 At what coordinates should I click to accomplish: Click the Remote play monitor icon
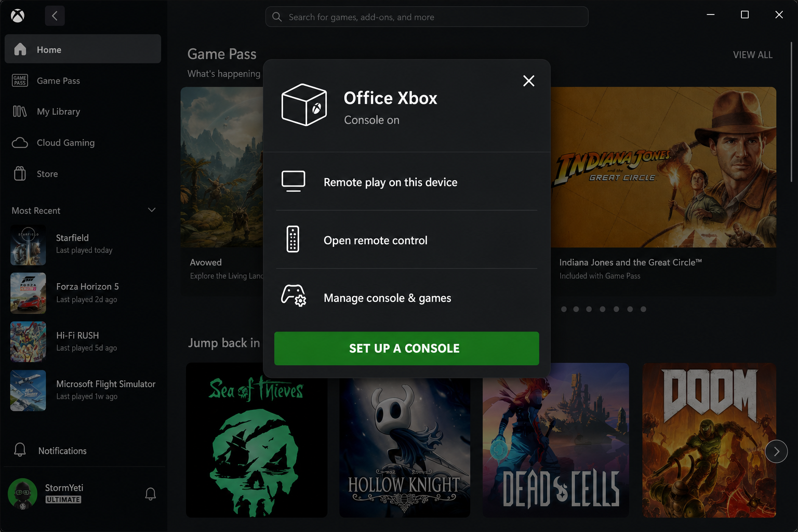pyautogui.click(x=293, y=181)
